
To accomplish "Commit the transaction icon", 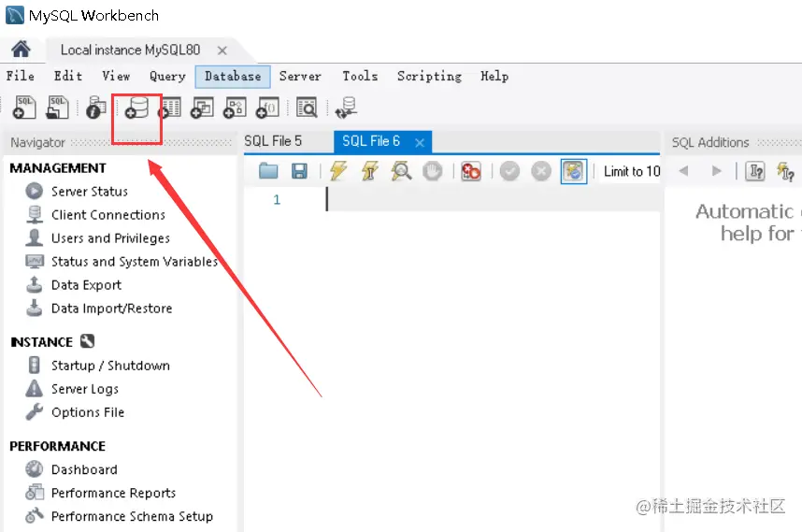I will (x=509, y=171).
